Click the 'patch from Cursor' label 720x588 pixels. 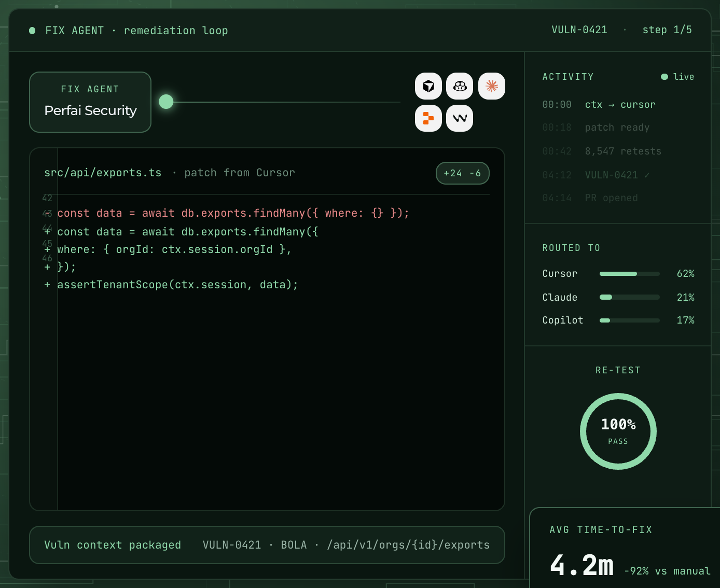point(240,173)
